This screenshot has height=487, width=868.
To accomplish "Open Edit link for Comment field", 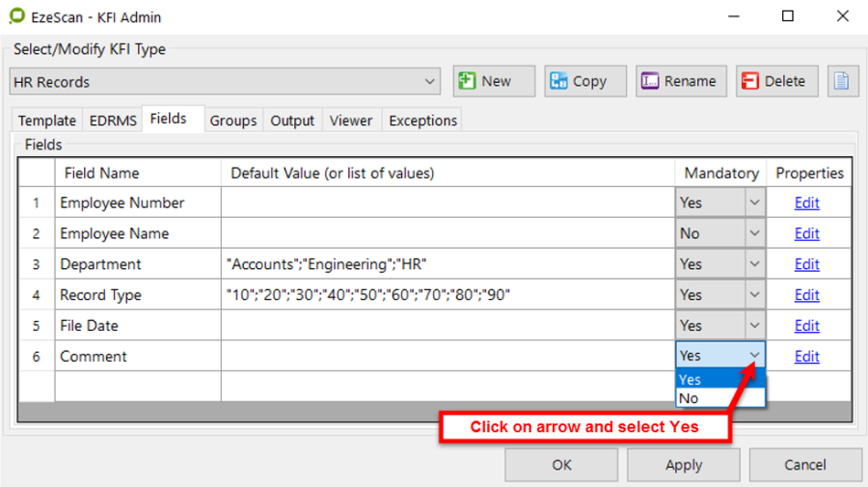I will pyautogui.click(x=806, y=357).
